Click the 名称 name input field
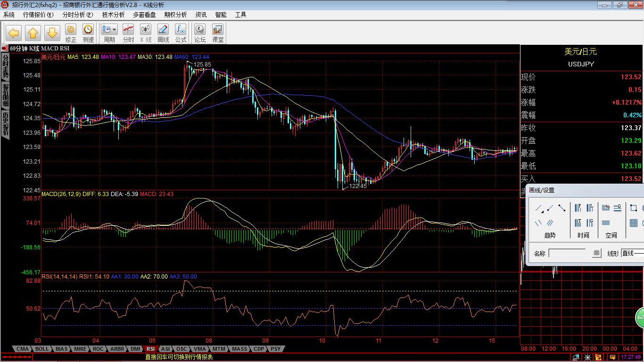 click(567, 254)
